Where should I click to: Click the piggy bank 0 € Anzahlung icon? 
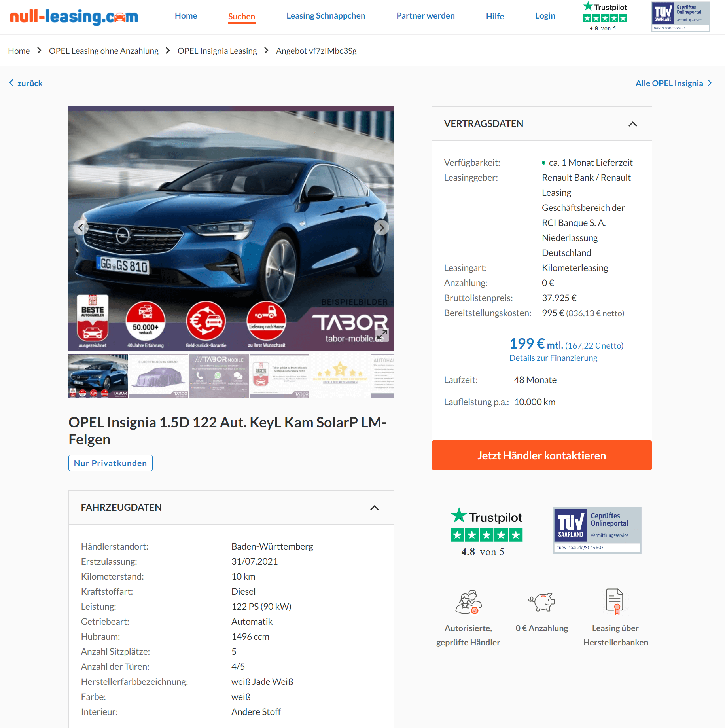[x=541, y=602]
